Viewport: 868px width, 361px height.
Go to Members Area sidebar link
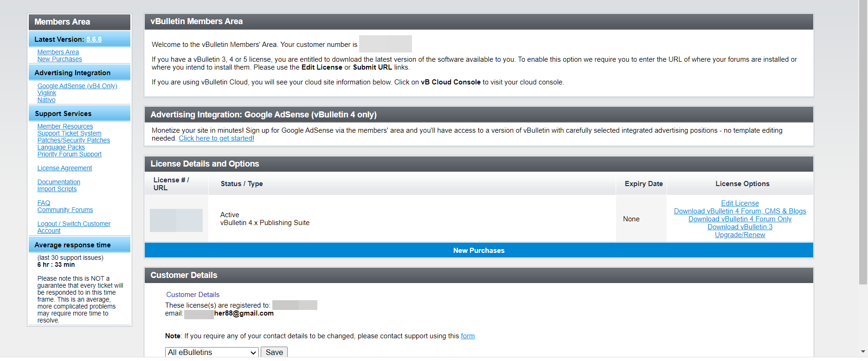pos(58,52)
